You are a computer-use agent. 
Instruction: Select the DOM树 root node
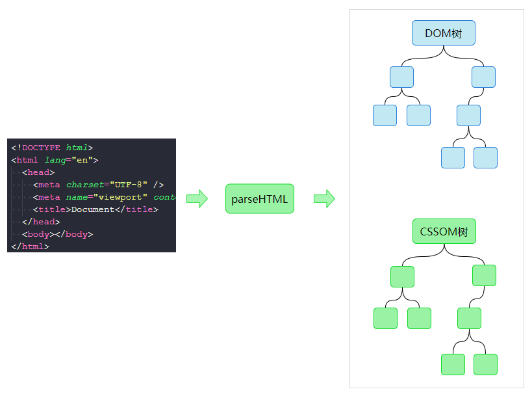[x=444, y=33]
